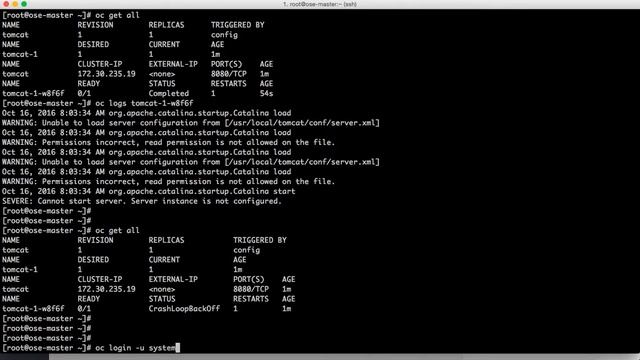Screen dimensions: 640x360
Task: Click second 'Permissions incorrect' warning line
Action: click(168, 182)
